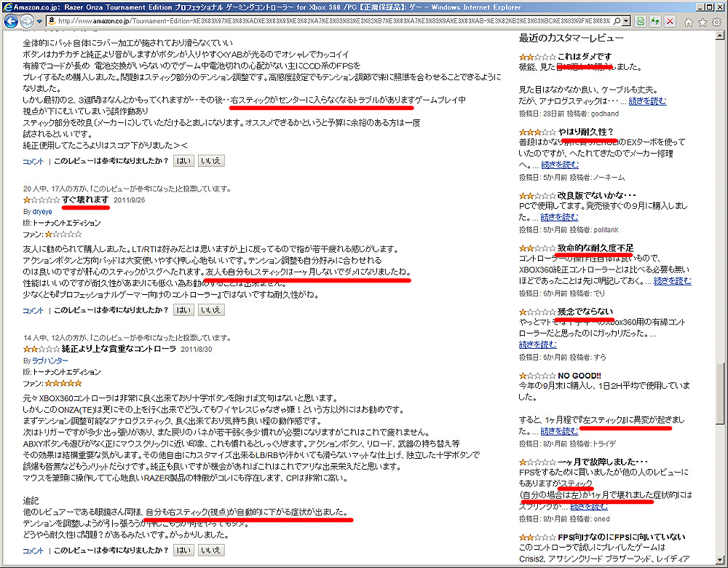This screenshot has width=728, height=568.
Task: Vote はい on the ラブハンター review
Action: [x=183, y=550]
